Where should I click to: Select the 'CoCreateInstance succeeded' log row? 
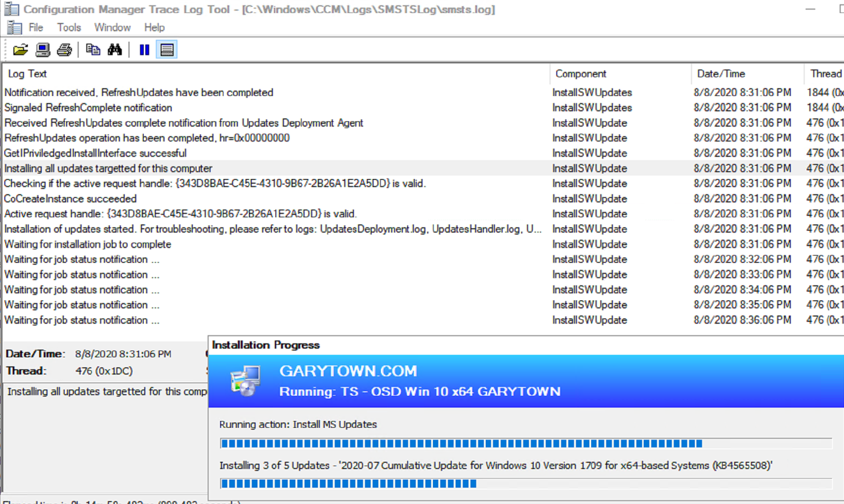coord(70,199)
